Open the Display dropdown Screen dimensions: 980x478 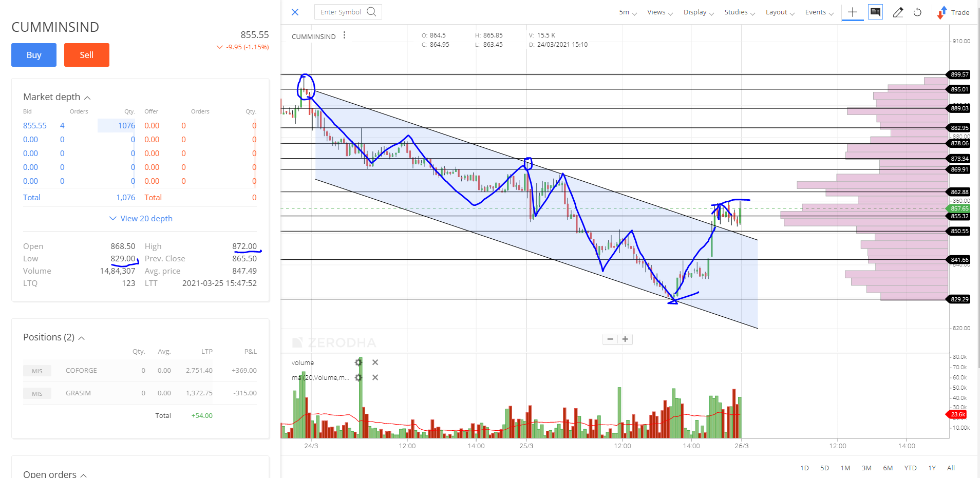tap(699, 12)
